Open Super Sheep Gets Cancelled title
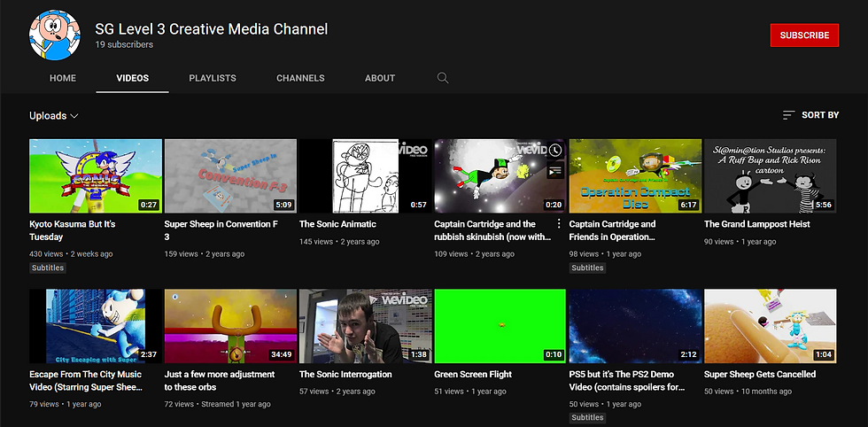 pyautogui.click(x=760, y=374)
